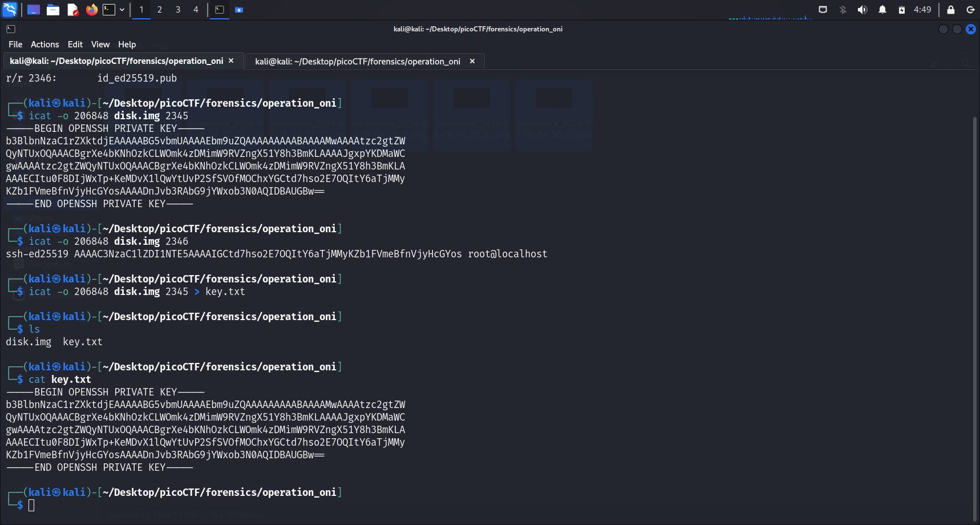Open the text editor launcher icon
The image size is (980, 525).
pyautogui.click(x=72, y=10)
